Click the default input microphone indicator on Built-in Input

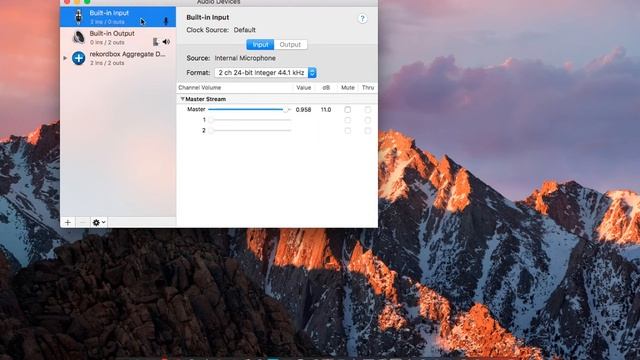click(x=166, y=21)
